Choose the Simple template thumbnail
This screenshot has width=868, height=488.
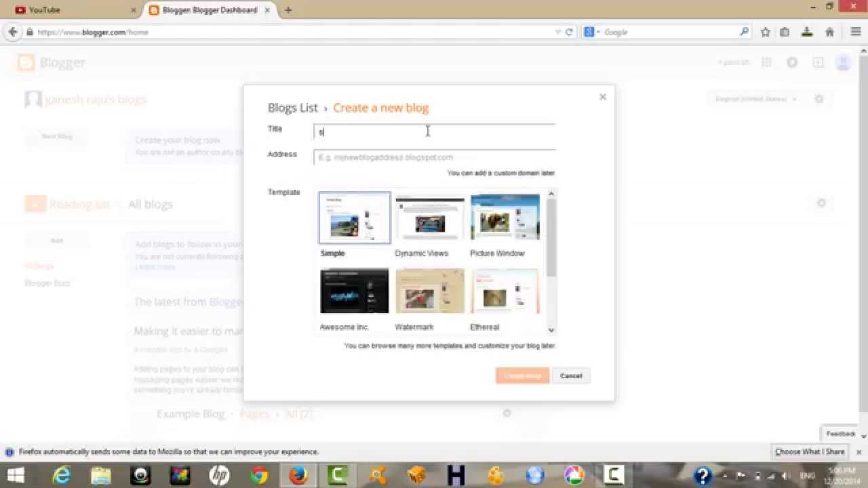pos(355,218)
